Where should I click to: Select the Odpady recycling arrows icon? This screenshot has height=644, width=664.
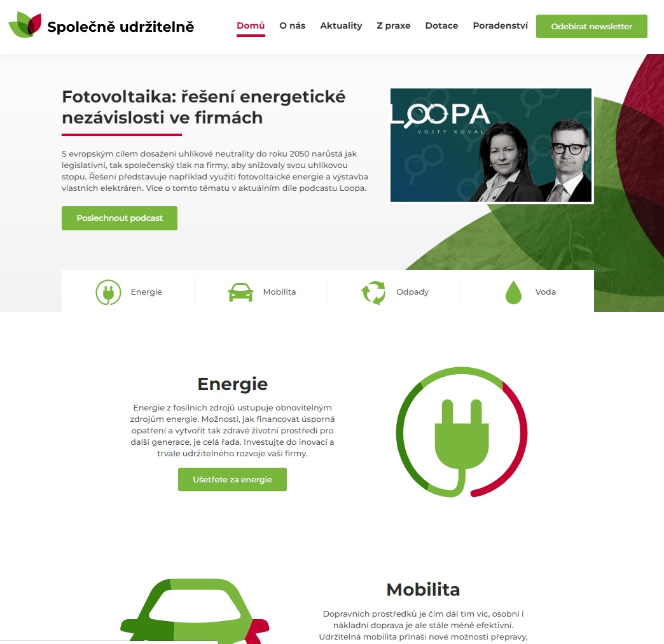pos(373,292)
